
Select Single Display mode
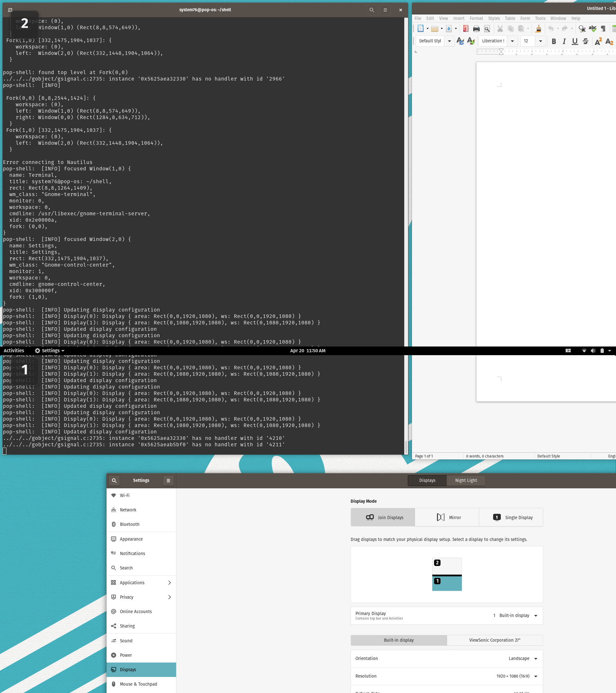[511, 518]
